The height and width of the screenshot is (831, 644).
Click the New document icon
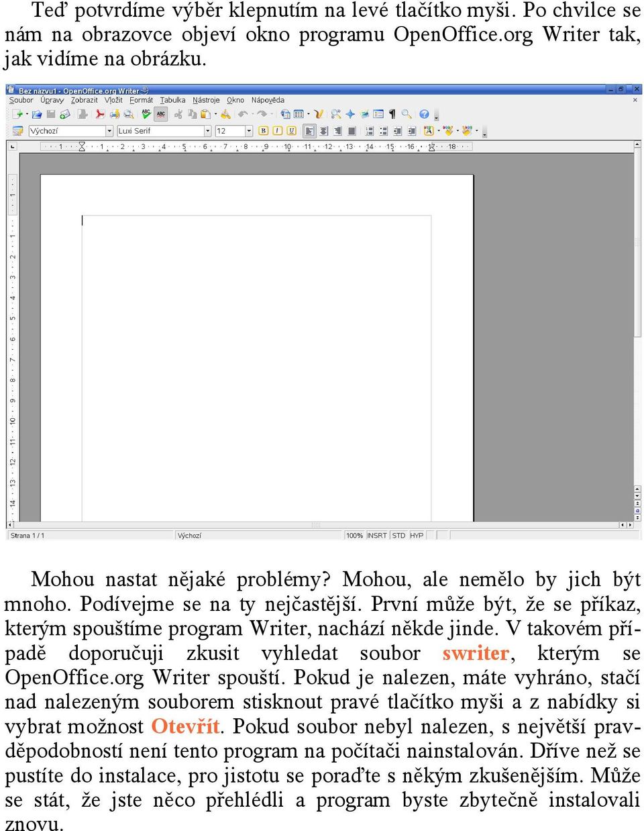17,114
